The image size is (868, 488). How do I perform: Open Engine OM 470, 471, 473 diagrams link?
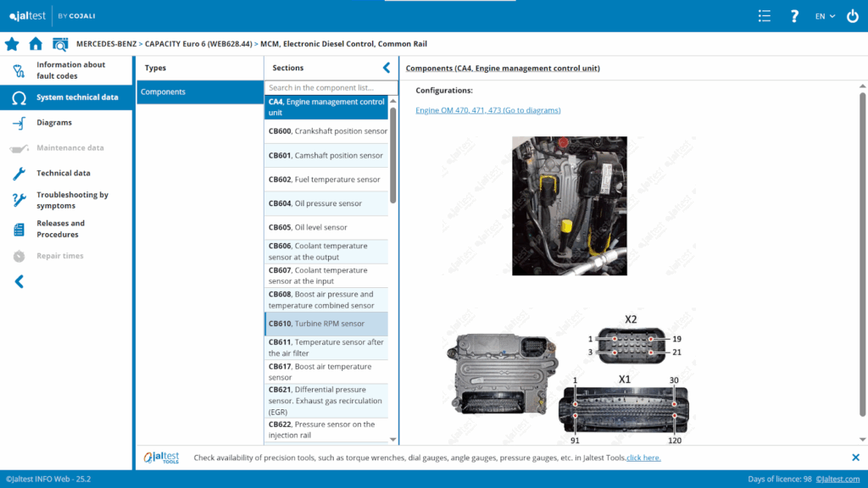click(487, 110)
